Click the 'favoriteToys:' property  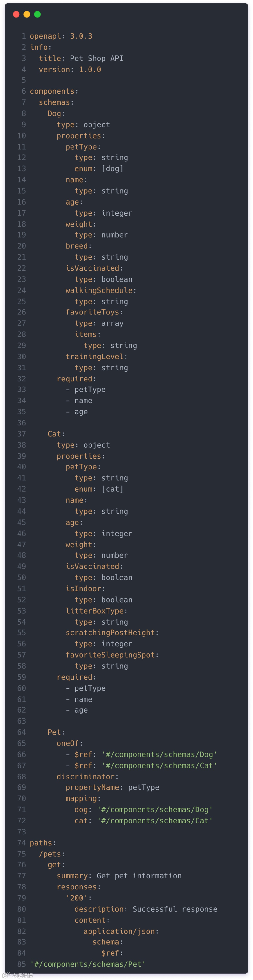point(94,312)
